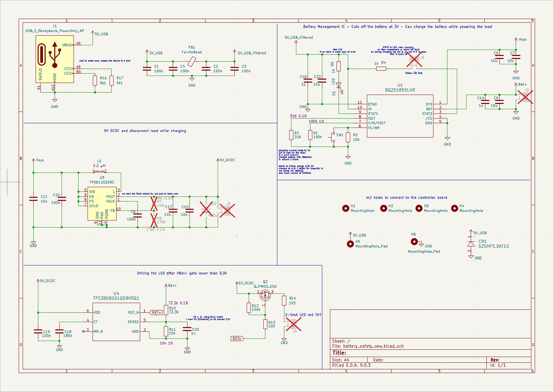Select resistor R16 5k1
This screenshot has width=554, height=392.
pos(95,81)
